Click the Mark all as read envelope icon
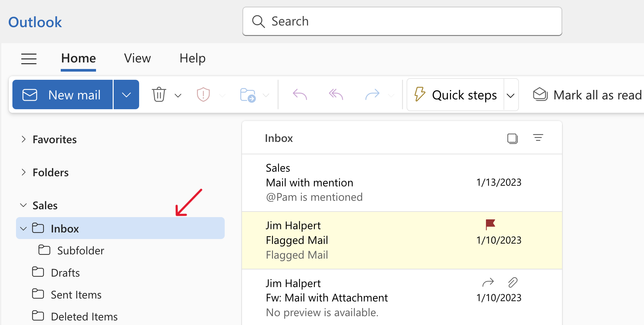This screenshot has height=325, width=644. tap(540, 94)
